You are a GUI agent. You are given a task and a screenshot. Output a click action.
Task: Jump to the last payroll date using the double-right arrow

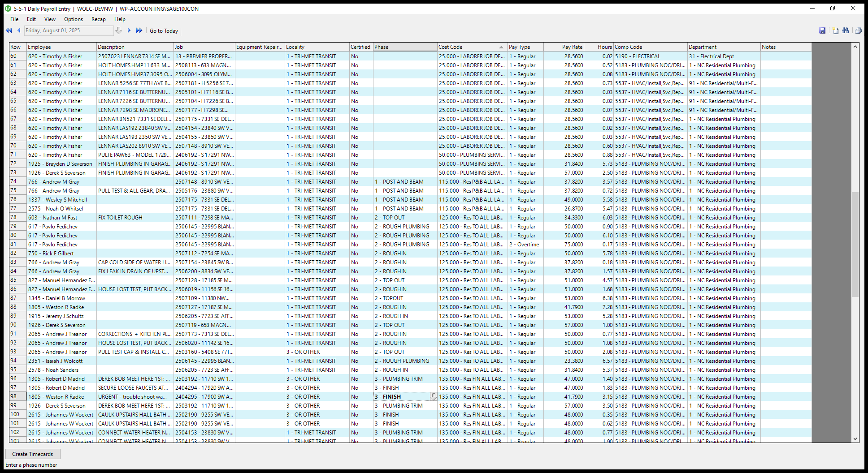(139, 30)
